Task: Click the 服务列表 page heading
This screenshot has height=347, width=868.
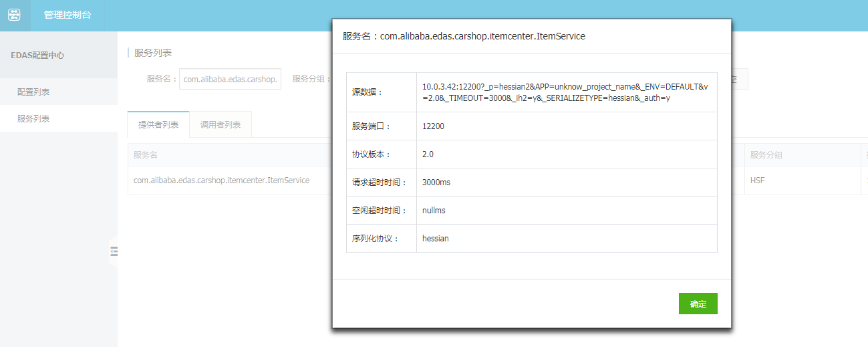Action: click(153, 53)
